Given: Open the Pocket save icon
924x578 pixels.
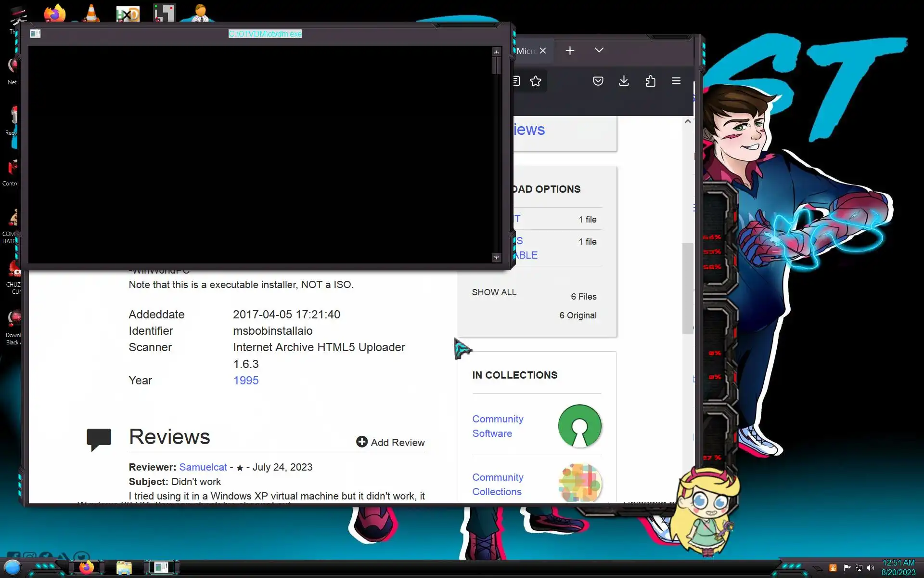Looking at the screenshot, I should click(598, 81).
